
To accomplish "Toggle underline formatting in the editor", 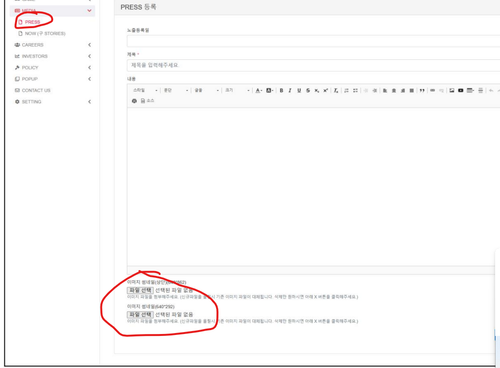I will [299, 90].
